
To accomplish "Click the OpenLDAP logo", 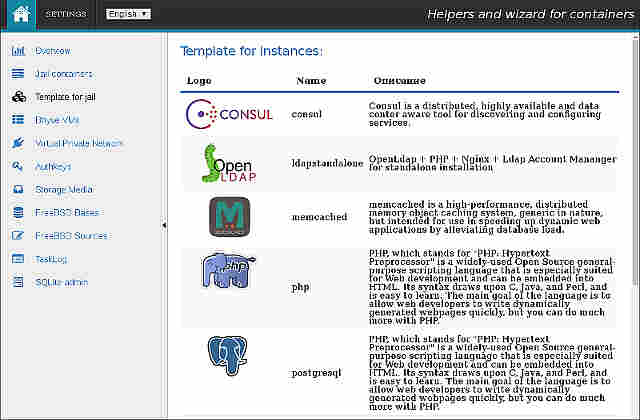I will click(229, 163).
